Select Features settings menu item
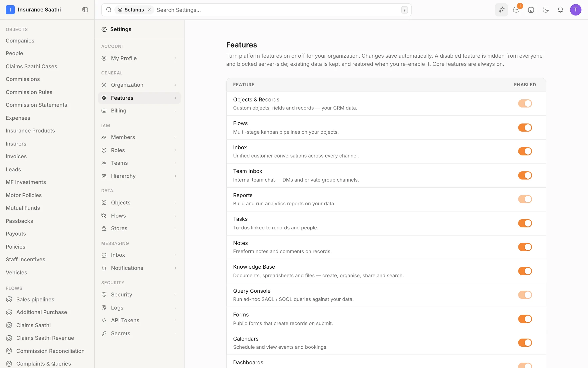 [139, 98]
